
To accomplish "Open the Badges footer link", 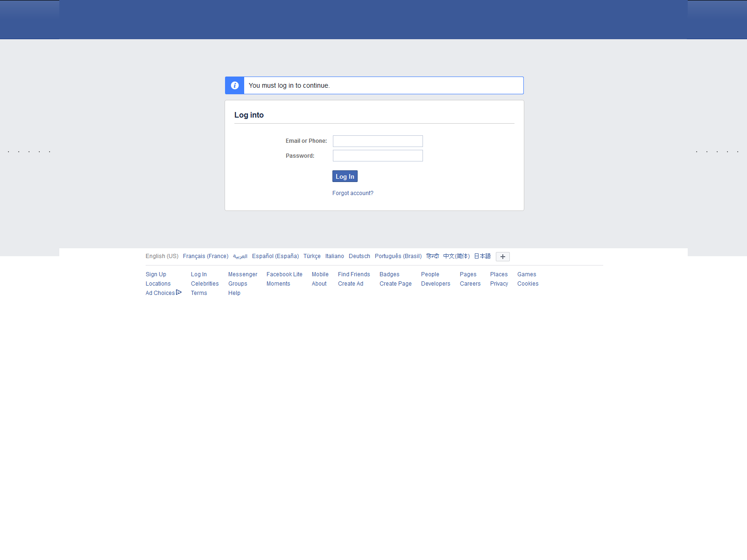I will point(389,274).
